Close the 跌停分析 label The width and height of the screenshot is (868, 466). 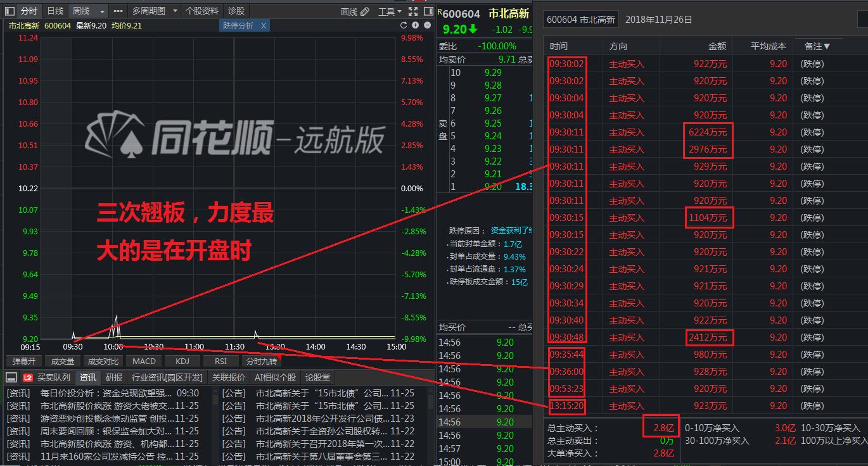pyautogui.click(x=264, y=25)
